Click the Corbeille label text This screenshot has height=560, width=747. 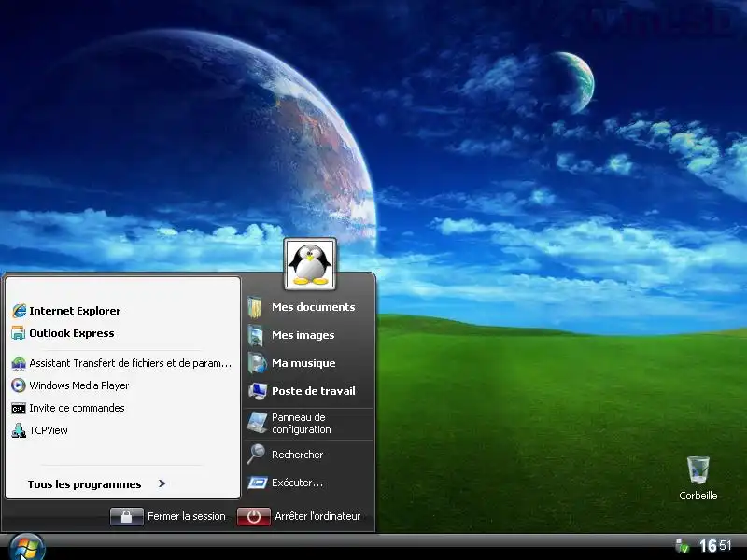698,496
